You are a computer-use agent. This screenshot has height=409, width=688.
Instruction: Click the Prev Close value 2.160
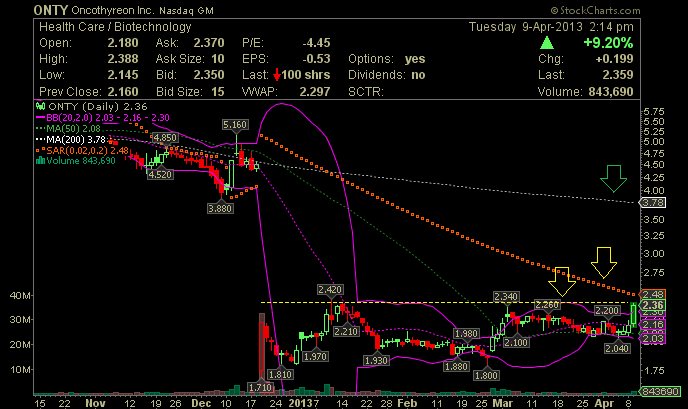tap(123, 92)
